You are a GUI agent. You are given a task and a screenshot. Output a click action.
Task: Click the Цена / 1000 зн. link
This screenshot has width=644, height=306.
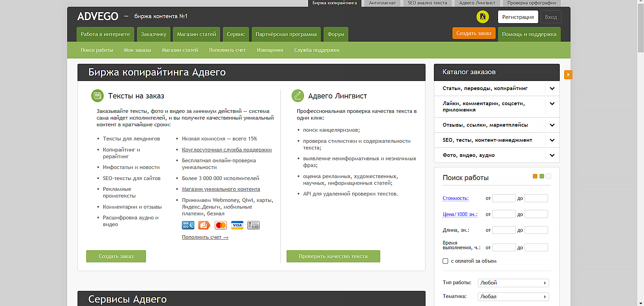point(460,214)
